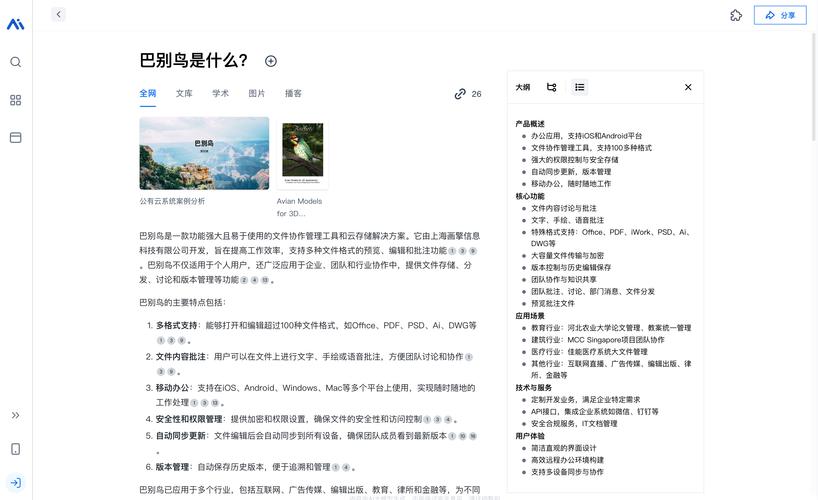Image resolution: width=818 pixels, height=500 pixels.
Task: Click outline item 建筑行业 MCC Singapore
Action: pos(598,340)
